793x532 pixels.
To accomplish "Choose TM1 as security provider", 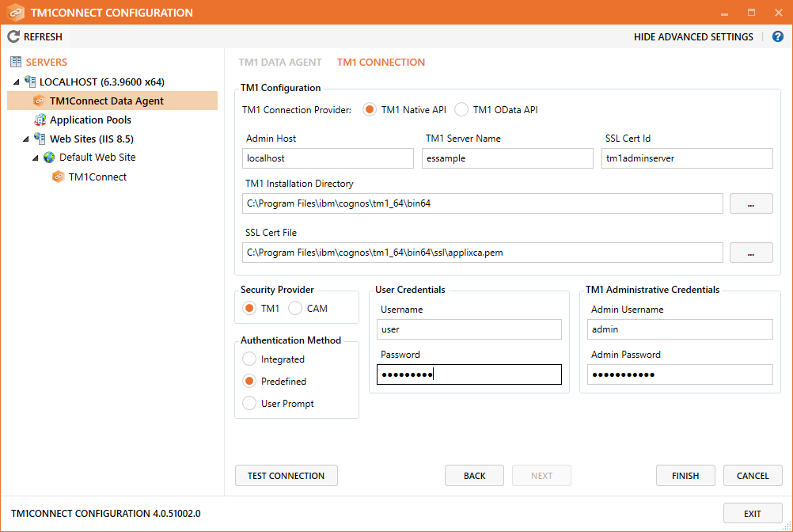I will [x=249, y=309].
